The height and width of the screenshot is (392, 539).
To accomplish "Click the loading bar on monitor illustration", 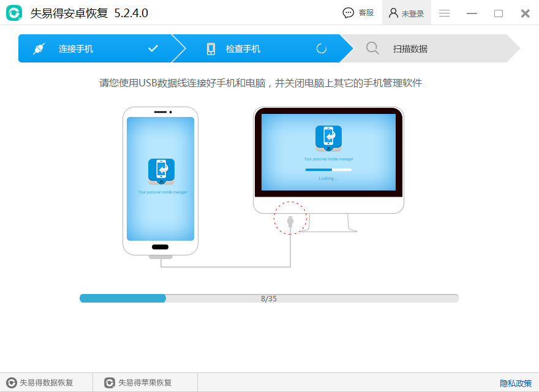I will (329, 170).
